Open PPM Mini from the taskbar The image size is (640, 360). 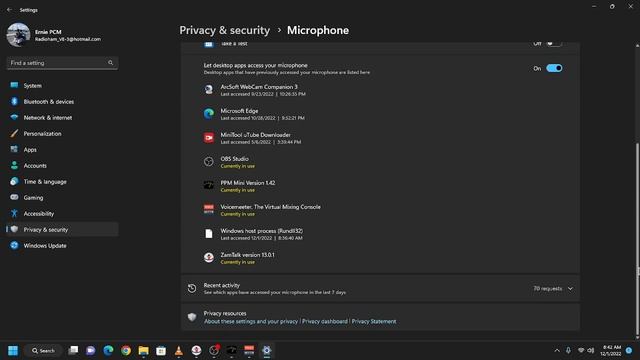tap(231, 350)
